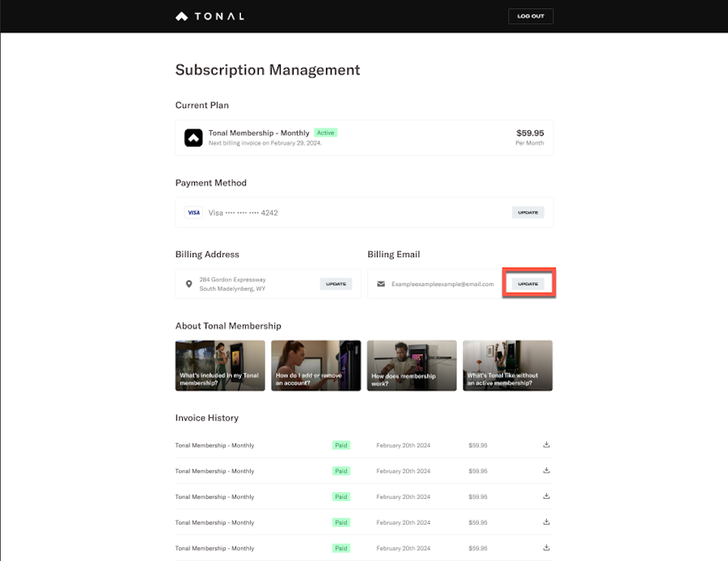Click "284 Gordon Expressway" address text
Image resolution: width=728 pixels, height=561 pixels.
click(x=233, y=280)
